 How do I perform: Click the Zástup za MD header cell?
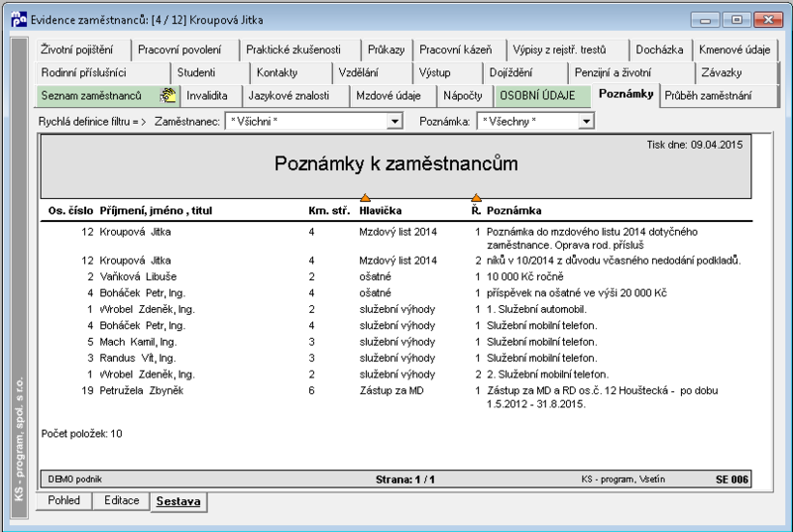392,390
